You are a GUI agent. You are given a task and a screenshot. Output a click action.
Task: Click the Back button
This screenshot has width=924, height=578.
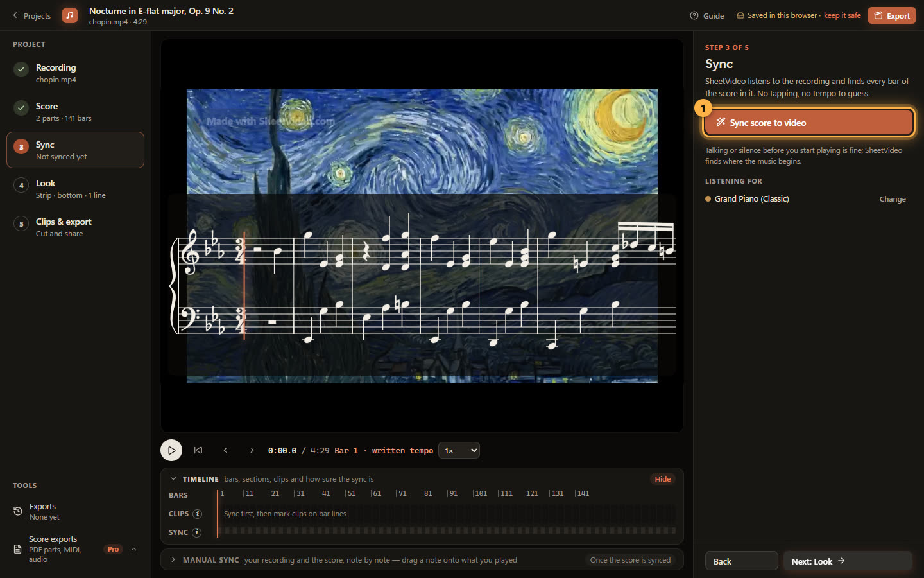pos(741,561)
